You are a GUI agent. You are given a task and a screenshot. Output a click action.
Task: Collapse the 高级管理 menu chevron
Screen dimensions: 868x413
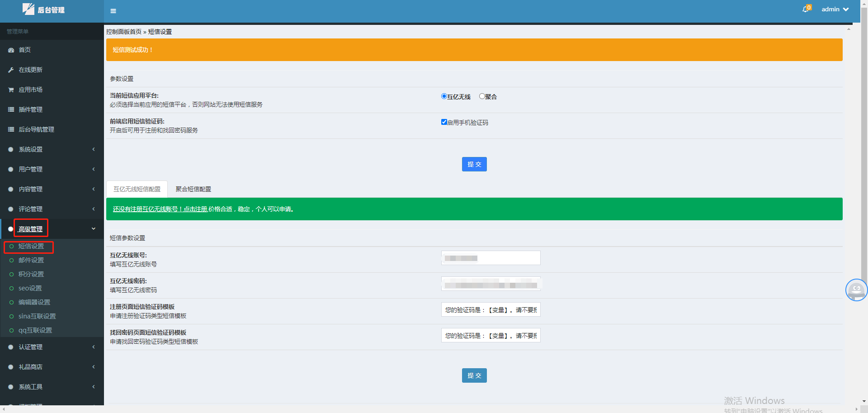click(x=94, y=229)
